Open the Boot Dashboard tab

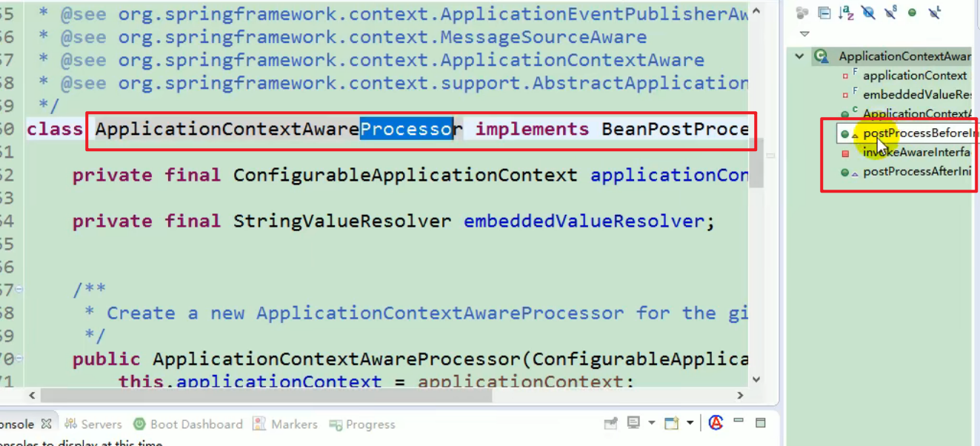[188, 425]
